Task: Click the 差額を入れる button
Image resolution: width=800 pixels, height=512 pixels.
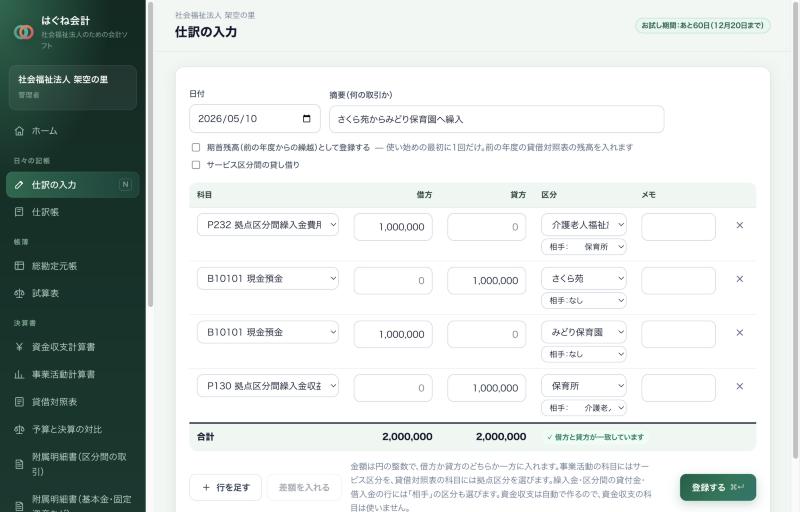Action: tap(304, 488)
